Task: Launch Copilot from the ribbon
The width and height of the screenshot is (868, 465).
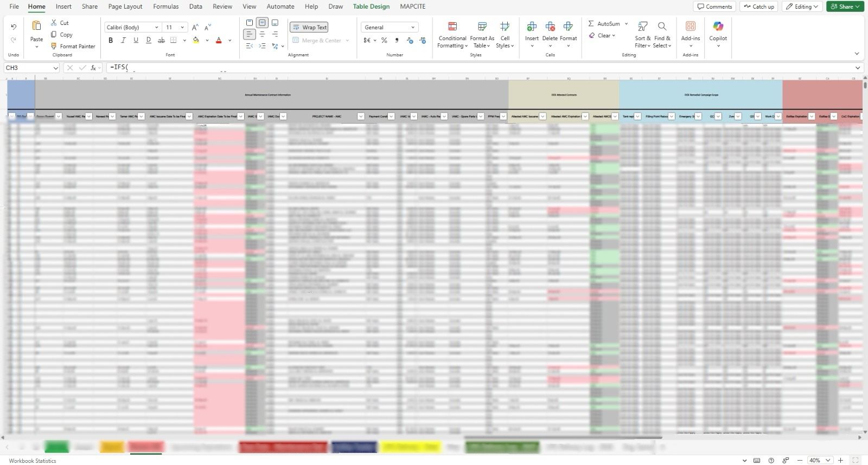Action: point(718,35)
